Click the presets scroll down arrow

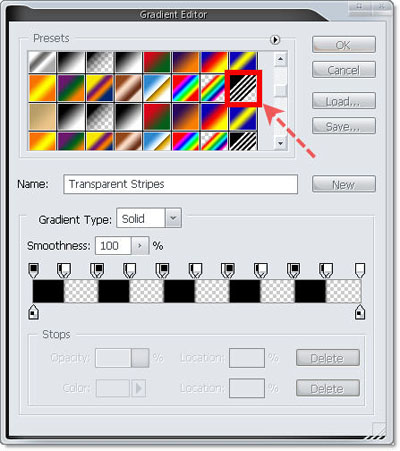[x=281, y=143]
